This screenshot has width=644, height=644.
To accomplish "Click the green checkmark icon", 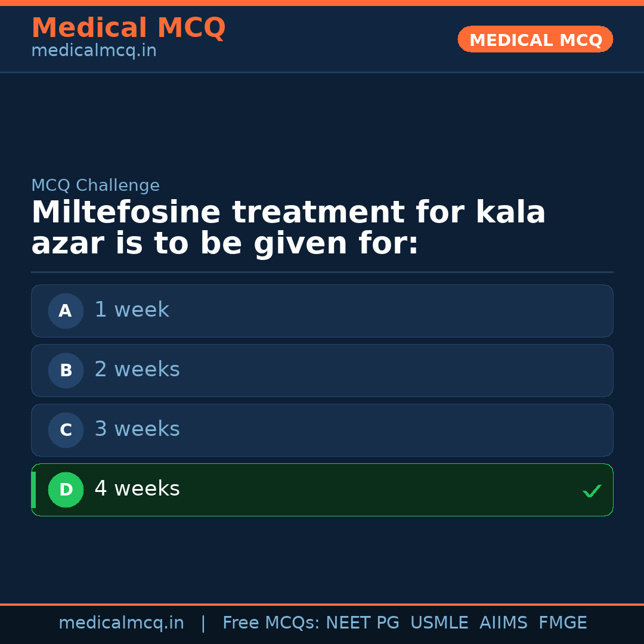I will [x=592, y=491].
